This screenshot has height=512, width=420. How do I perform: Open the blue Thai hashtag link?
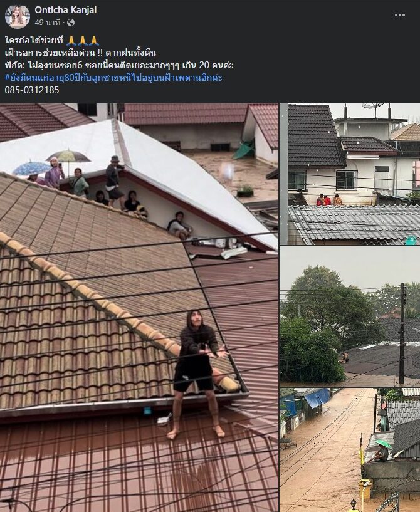click(113, 78)
